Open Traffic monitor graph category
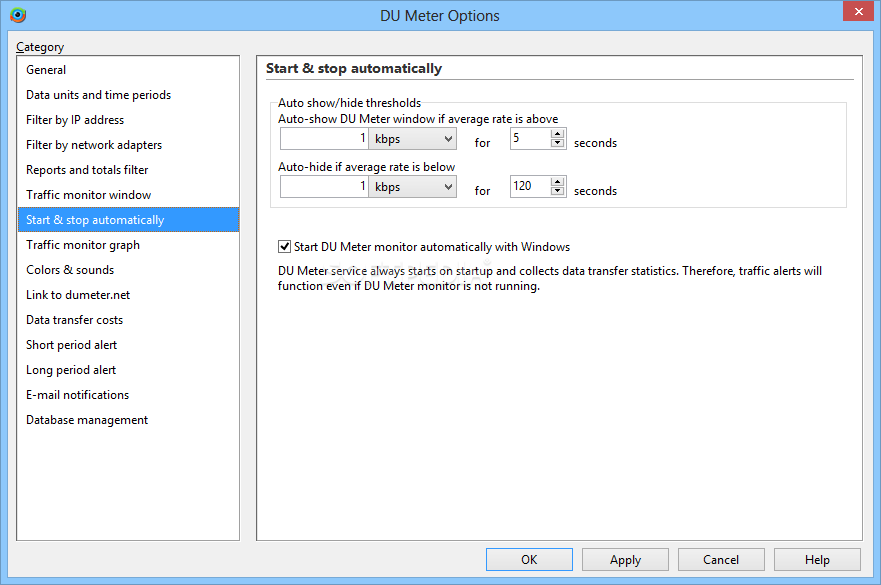Viewport: 881px width, 585px height. pyautogui.click(x=128, y=245)
